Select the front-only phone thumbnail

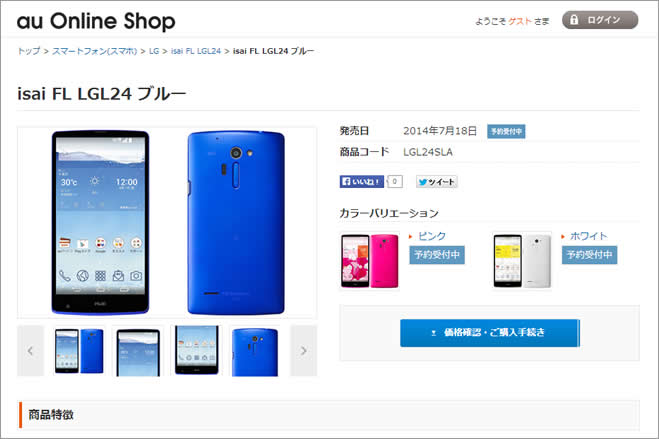[138, 352]
